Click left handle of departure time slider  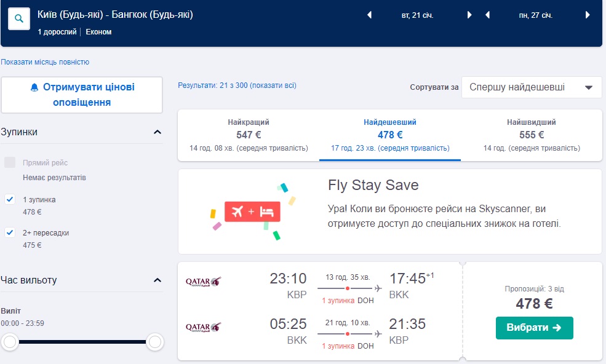point(10,342)
